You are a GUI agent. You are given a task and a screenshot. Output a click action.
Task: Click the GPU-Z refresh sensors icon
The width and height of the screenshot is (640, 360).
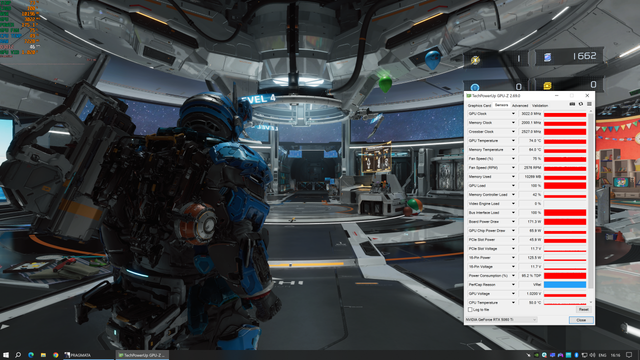pyautogui.click(x=580, y=104)
